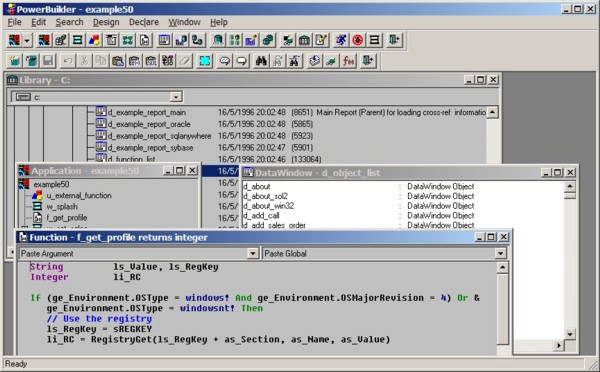Maximize the Function f_get_profile window
The width and height of the screenshot is (600, 372).
coord(491,237)
